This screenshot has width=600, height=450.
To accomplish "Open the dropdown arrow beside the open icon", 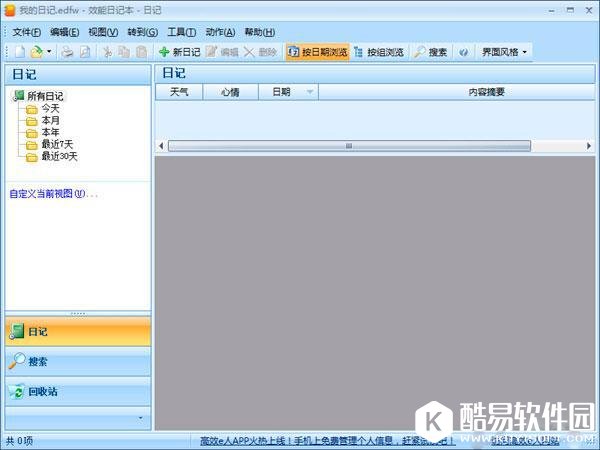I will coord(49,52).
